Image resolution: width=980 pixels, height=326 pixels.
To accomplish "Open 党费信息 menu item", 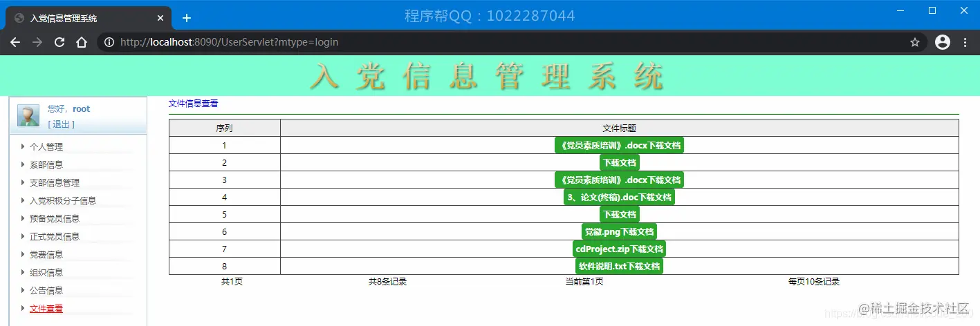I will (46, 254).
